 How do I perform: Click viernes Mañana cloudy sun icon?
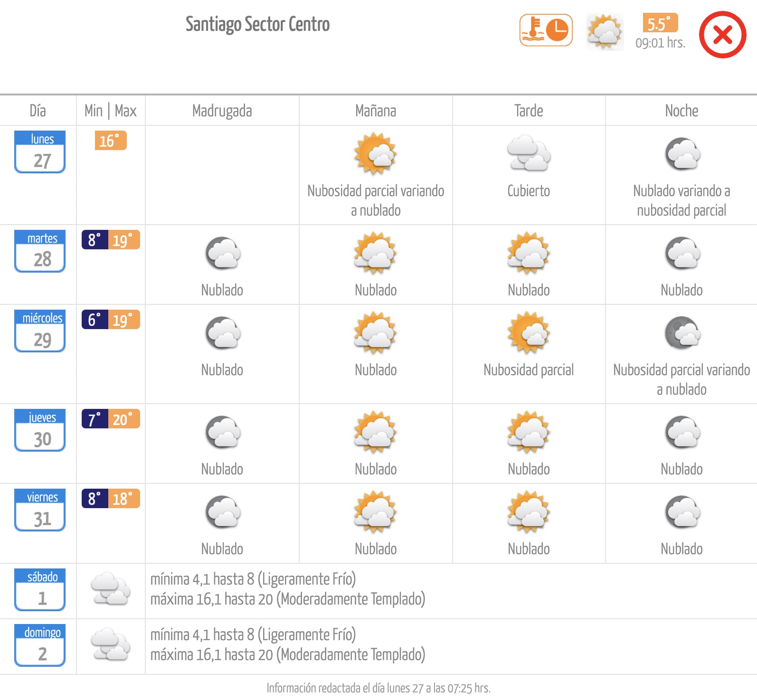pos(376,512)
